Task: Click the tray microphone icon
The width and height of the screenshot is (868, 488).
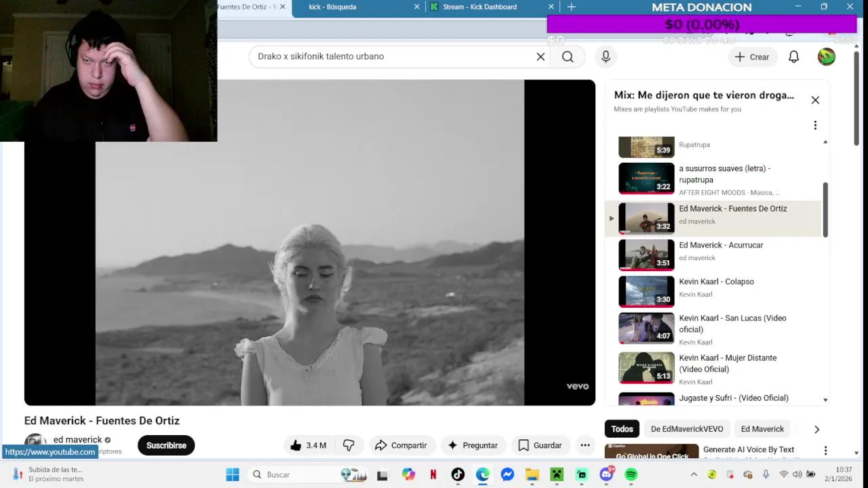Action: click(766, 474)
